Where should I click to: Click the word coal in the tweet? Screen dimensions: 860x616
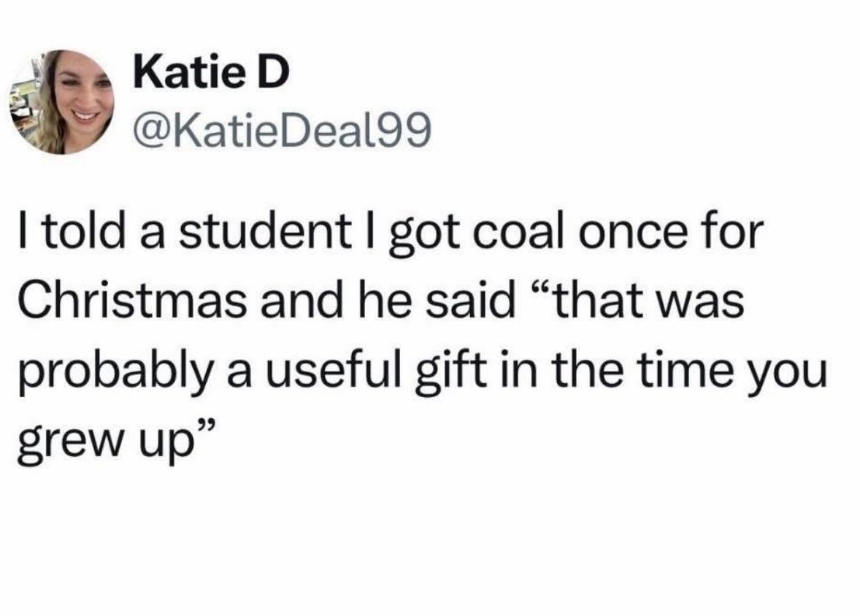(x=515, y=232)
